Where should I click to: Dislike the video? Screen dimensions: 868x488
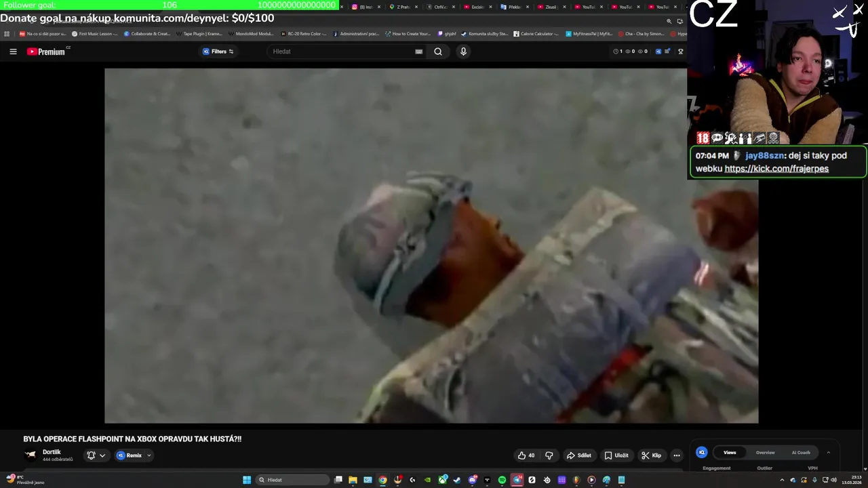[549, 455]
